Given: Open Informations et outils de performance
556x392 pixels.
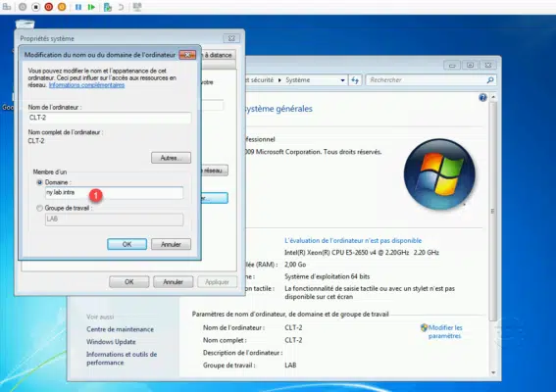Looking at the screenshot, I should click(x=122, y=359).
